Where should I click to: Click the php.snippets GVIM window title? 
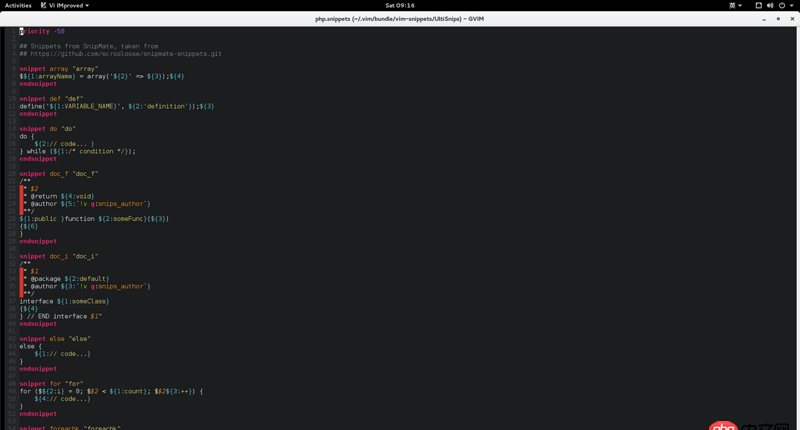tap(399, 19)
